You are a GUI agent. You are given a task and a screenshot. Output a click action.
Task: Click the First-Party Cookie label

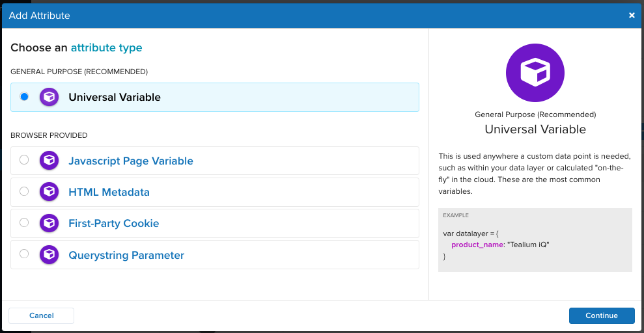click(x=114, y=224)
